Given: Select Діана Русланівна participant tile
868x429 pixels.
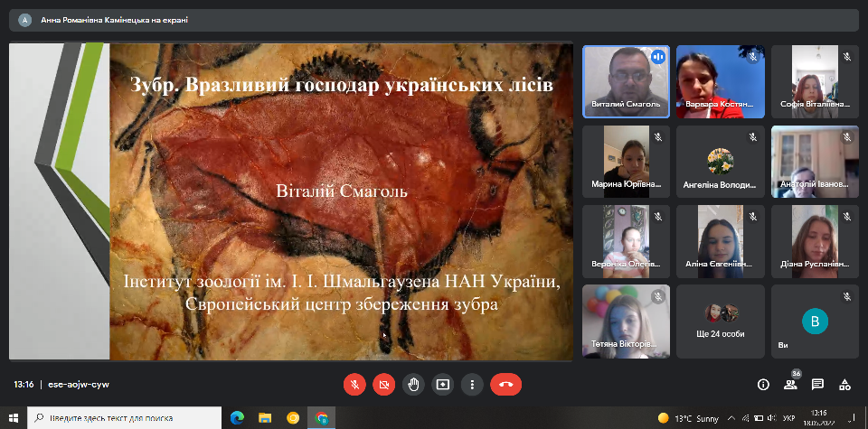Looking at the screenshot, I should pyautogui.click(x=815, y=241).
